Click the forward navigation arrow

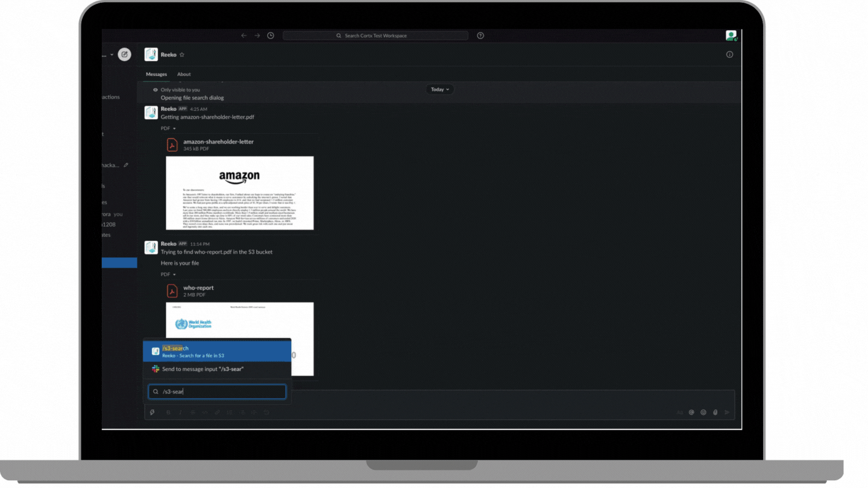[x=257, y=36]
